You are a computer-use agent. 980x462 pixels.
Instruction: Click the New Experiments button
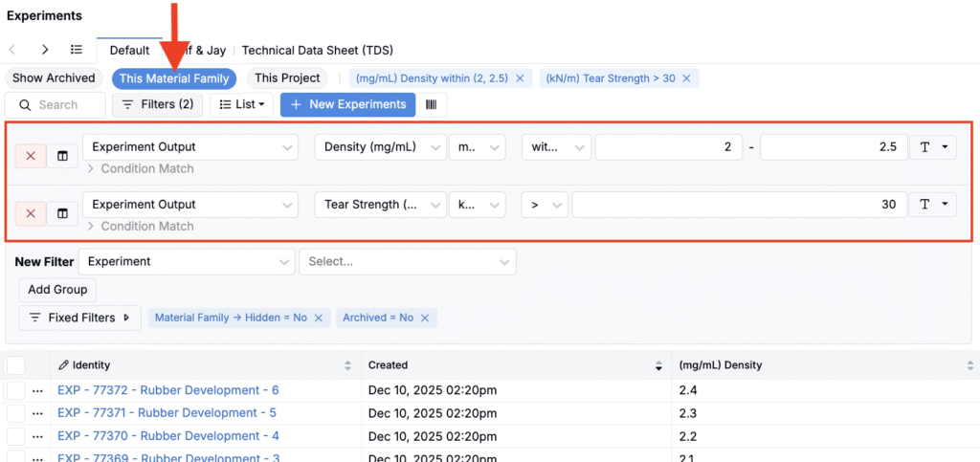(x=347, y=104)
